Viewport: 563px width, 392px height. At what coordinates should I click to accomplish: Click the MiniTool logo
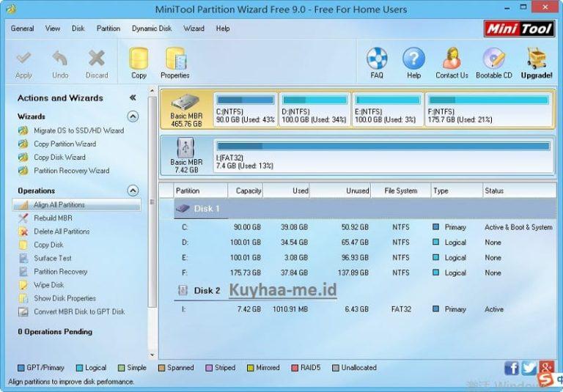click(519, 29)
